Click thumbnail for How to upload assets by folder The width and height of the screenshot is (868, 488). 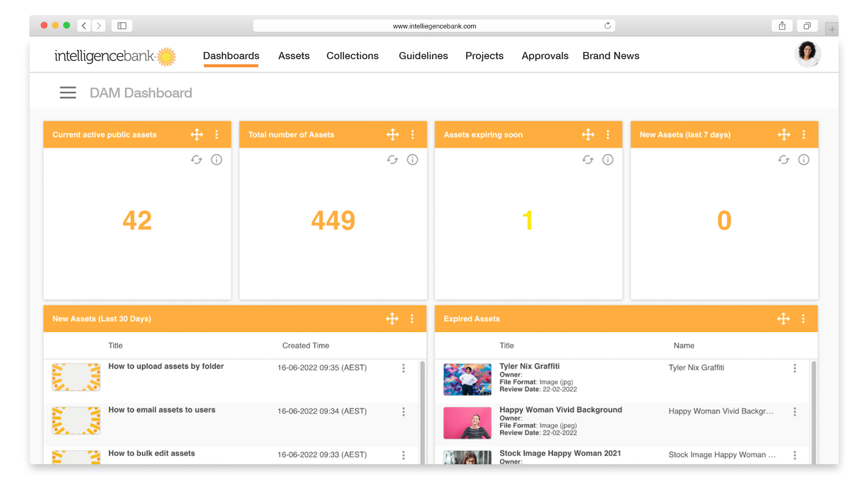(x=76, y=377)
